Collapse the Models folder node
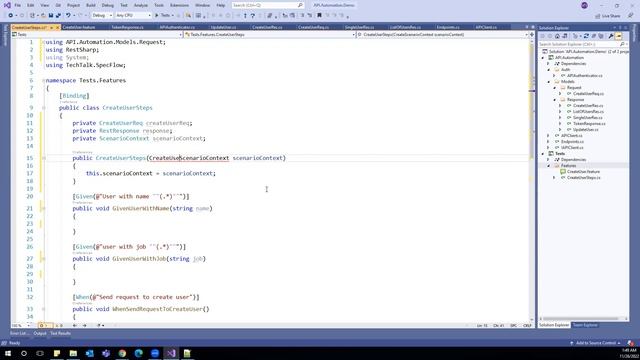This screenshot has height=360, width=640. click(549, 82)
